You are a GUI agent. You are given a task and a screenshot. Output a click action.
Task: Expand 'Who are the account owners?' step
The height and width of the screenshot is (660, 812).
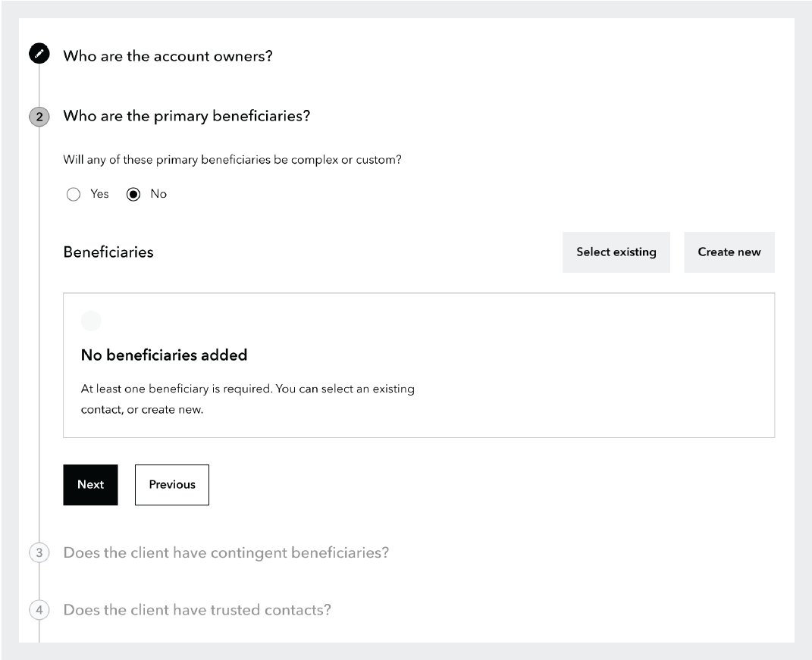[x=168, y=55]
